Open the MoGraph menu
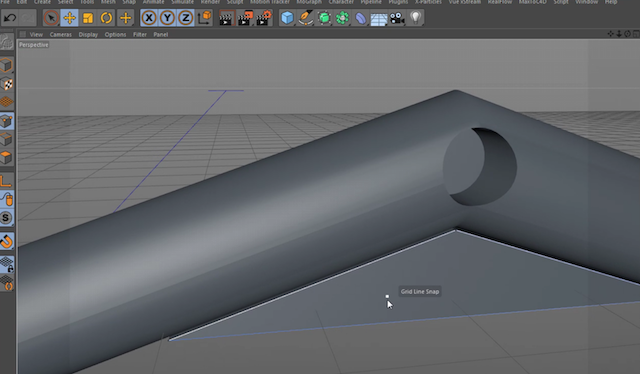The image size is (640, 374). [309, 2]
